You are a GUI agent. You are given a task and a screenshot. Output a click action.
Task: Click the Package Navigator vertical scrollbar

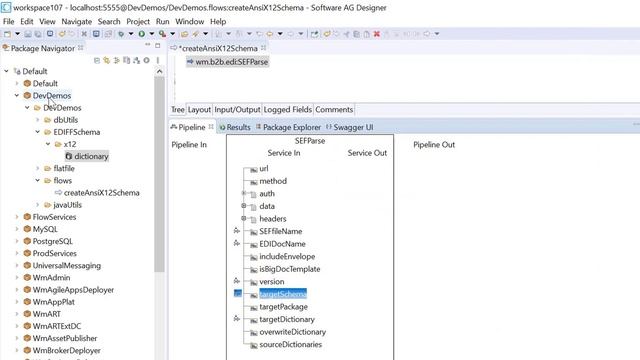(159, 173)
